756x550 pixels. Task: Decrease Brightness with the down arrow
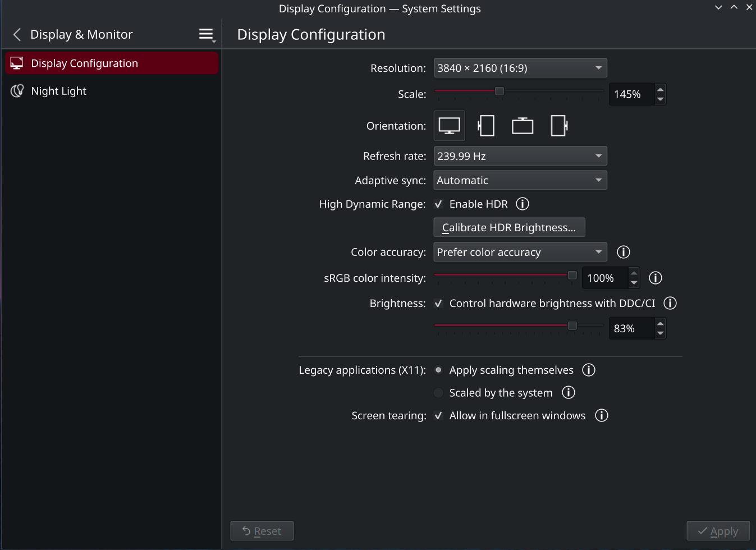tap(660, 333)
